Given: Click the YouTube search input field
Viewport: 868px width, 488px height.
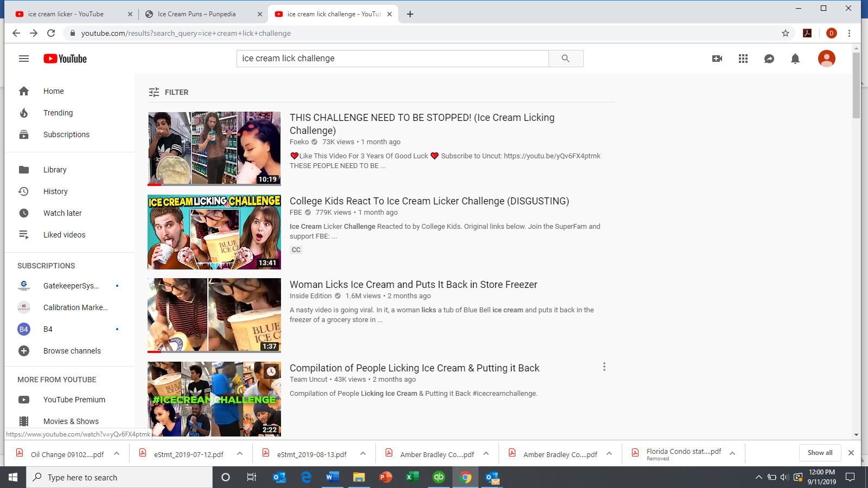Looking at the screenshot, I should [393, 59].
